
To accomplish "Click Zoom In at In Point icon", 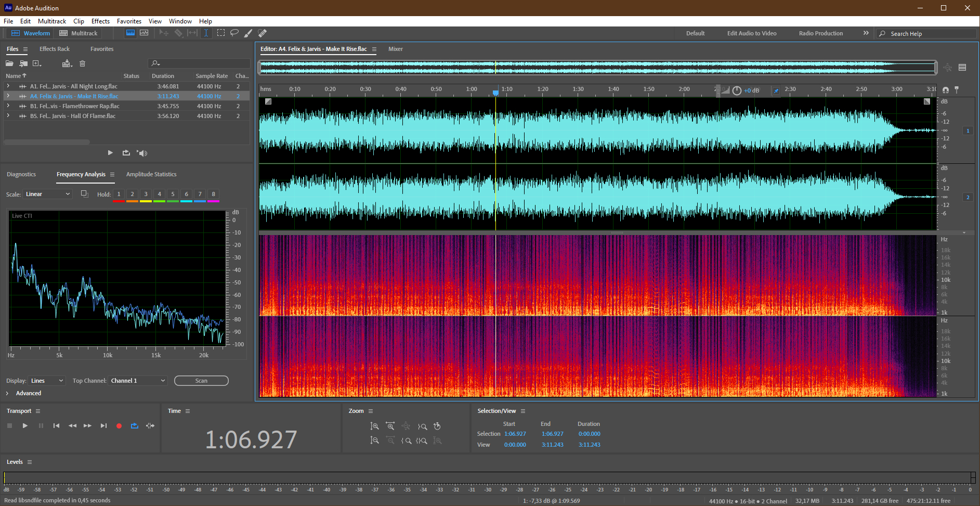I will click(407, 440).
